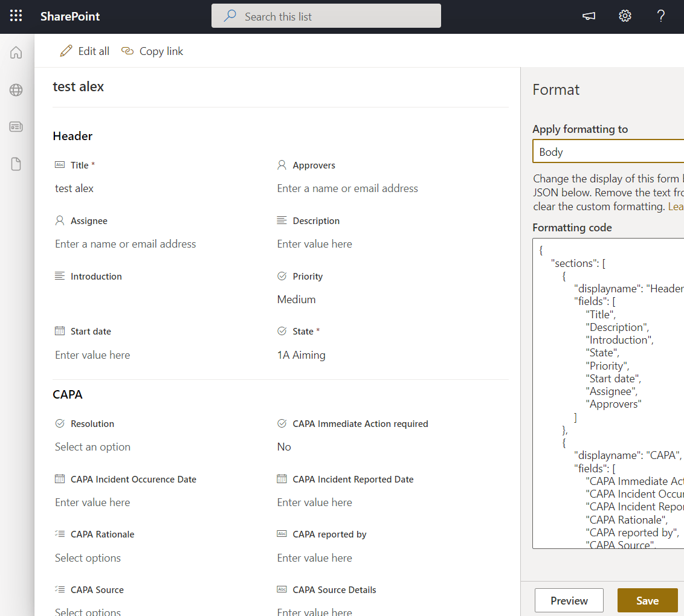Click the pencil icon beside Edit all
Image resolution: width=684 pixels, height=616 pixels.
(66, 51)
